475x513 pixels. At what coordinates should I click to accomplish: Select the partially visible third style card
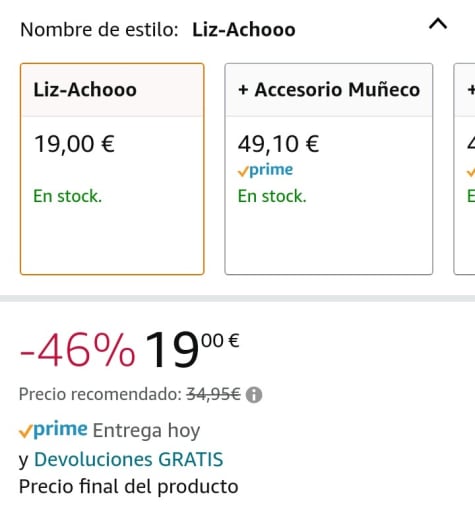pos(465,169)
